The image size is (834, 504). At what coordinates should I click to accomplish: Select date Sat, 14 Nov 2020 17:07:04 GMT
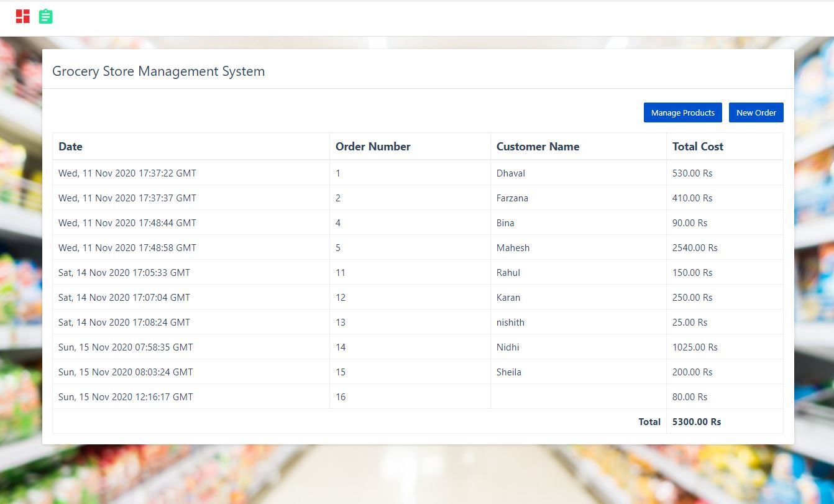(124, 298)
